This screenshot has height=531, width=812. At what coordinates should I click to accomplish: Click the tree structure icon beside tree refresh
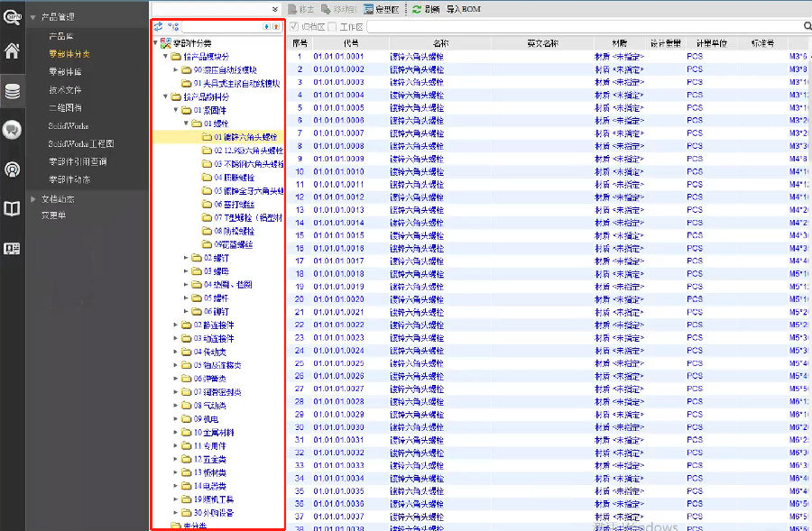[x=173, y=27]
